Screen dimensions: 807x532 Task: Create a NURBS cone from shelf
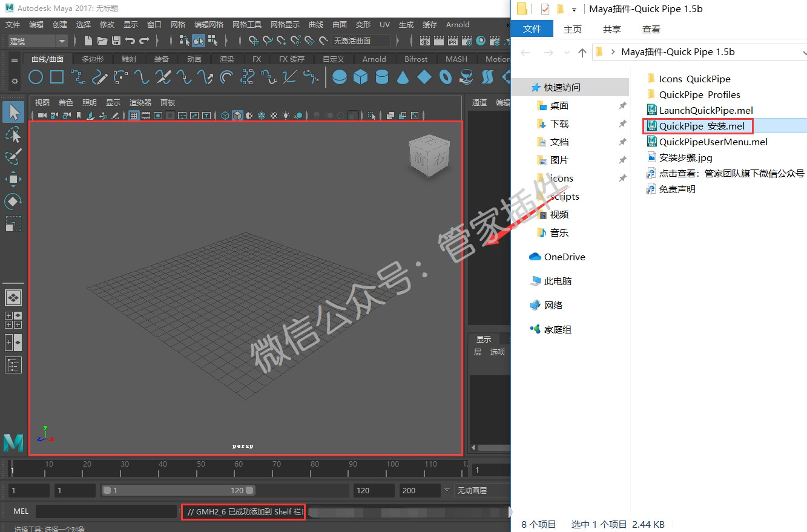tap(403, 77)
